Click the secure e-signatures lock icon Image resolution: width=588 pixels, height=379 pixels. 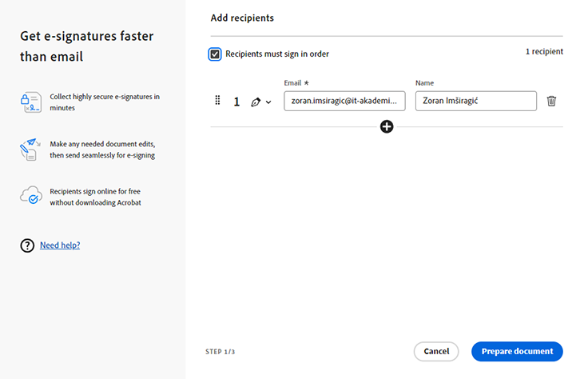coord(30,102)
